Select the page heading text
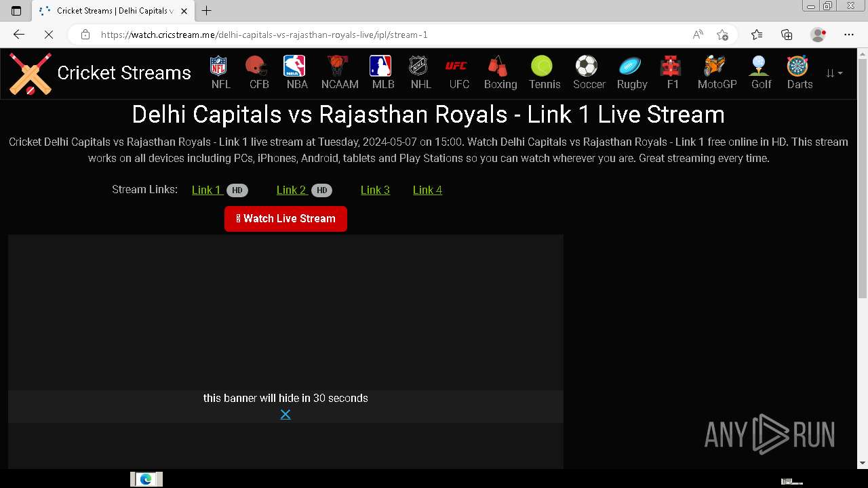This screenshot has height=488, width=868. [428, 115]
